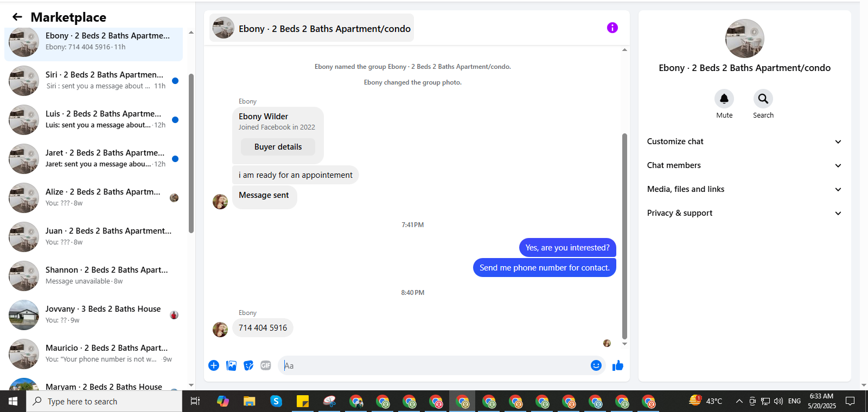Open Alize conversation in list

point(93,198)
